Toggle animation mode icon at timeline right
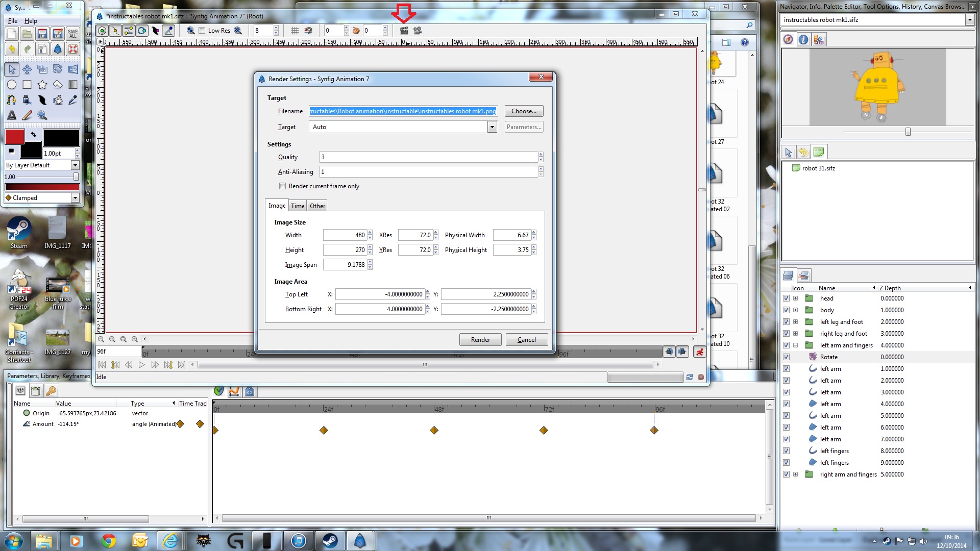The width and height of the screenshot is (980, 551). [x=700, y=352]
